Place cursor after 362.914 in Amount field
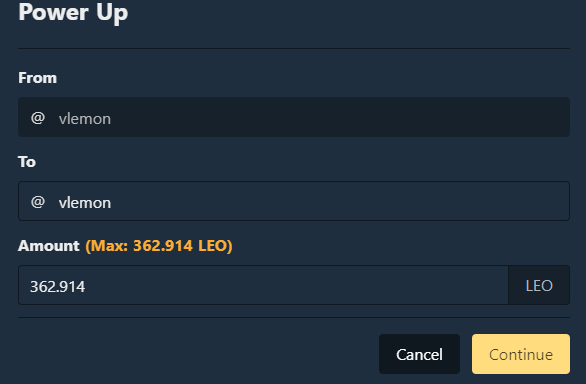This screenshot has width=586, height=384. point(86,287)
